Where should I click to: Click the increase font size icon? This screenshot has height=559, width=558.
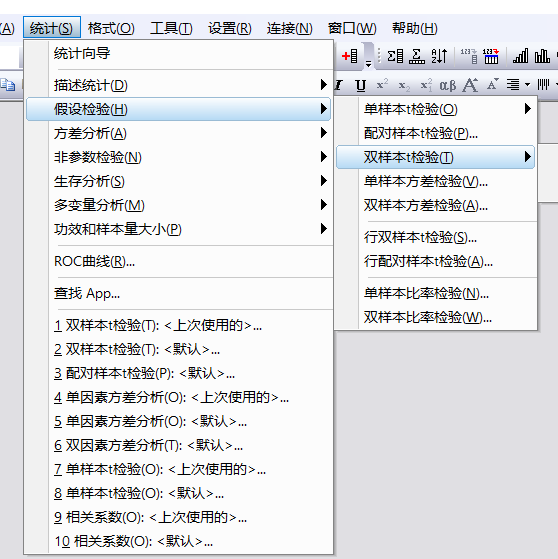click(x=470, y=85)
